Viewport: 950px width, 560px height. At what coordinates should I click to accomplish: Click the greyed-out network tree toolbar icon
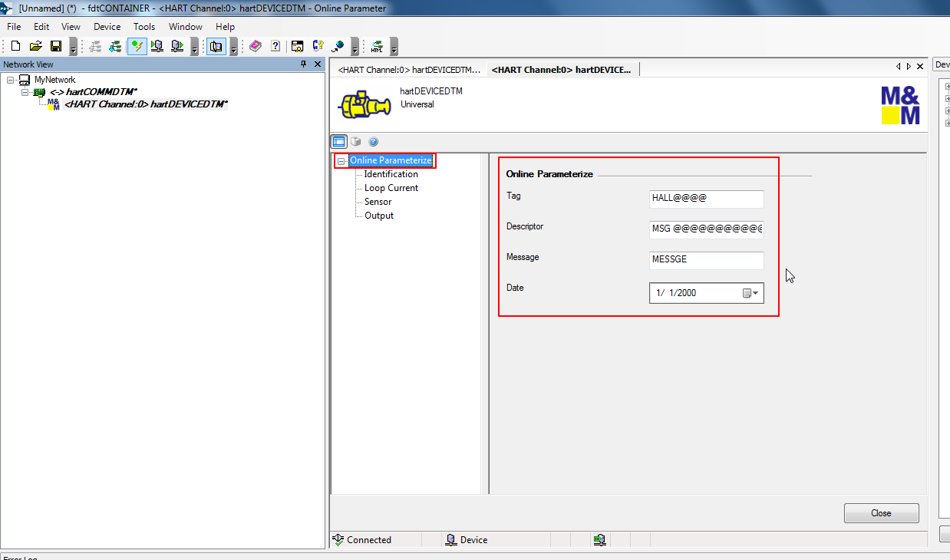tap(95, 46)
